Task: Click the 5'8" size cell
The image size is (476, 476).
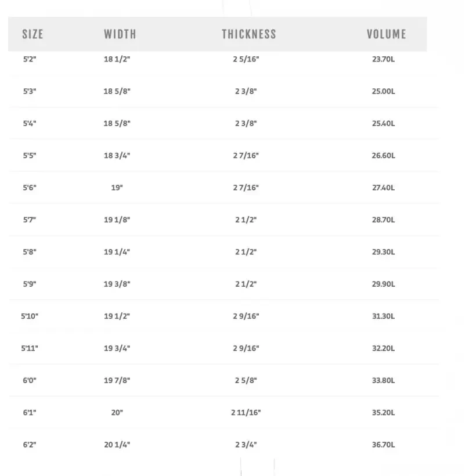Action: (x=30, y=252)
